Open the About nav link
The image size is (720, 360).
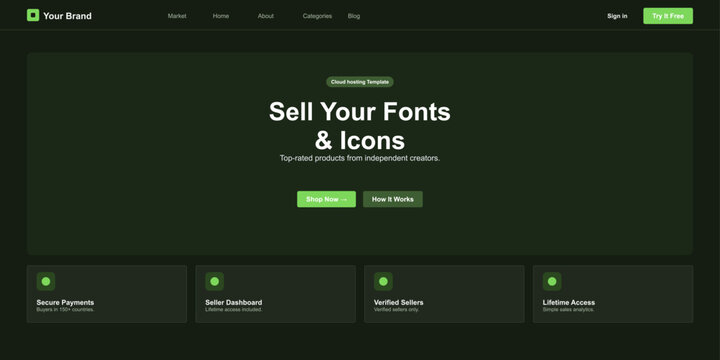pyautogui.click(x=265, y=16)
